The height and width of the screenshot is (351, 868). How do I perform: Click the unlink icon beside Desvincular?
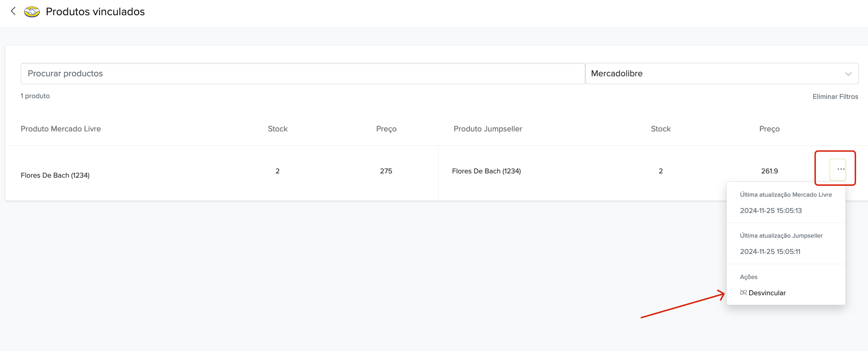pyautogui.click(x=743, y=293)
